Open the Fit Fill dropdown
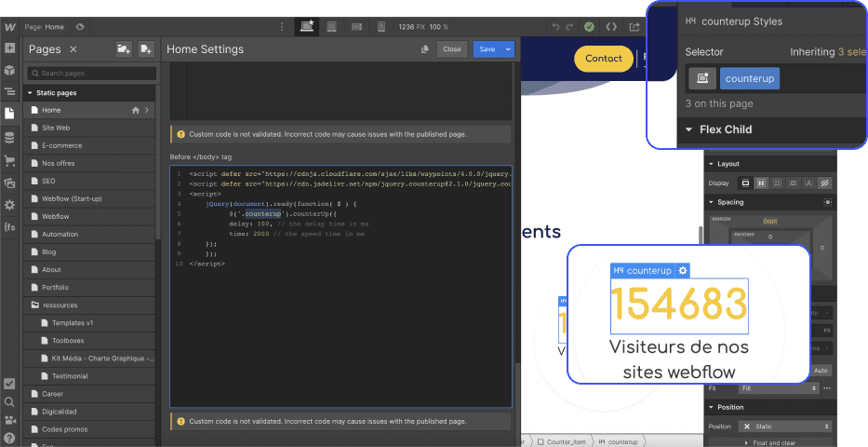Image resolution: width=868 pixels, height=447 pixels. pos(780,388)
